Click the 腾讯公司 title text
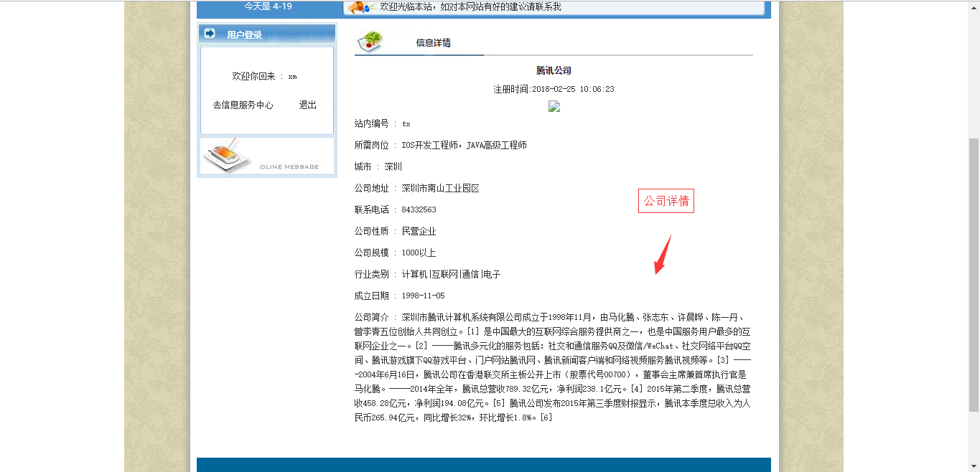980x472 pixels. pos(554,70)
